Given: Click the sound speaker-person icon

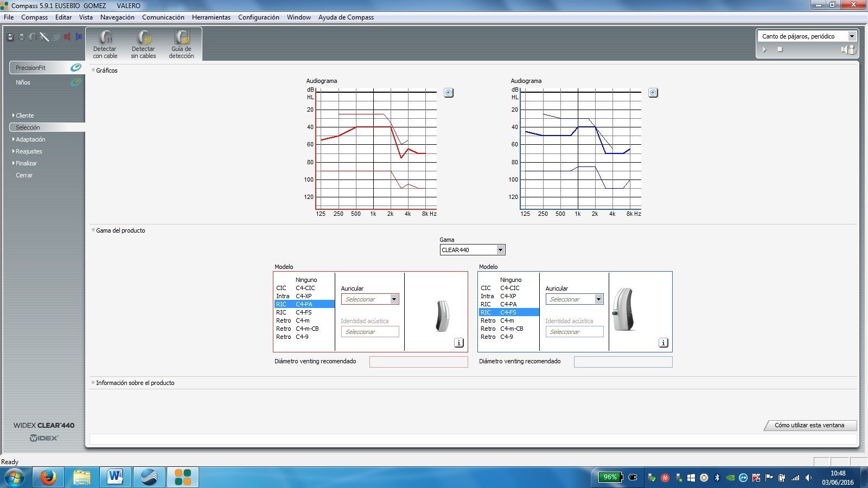Looking at the screenshot, I should pos(848,49).
